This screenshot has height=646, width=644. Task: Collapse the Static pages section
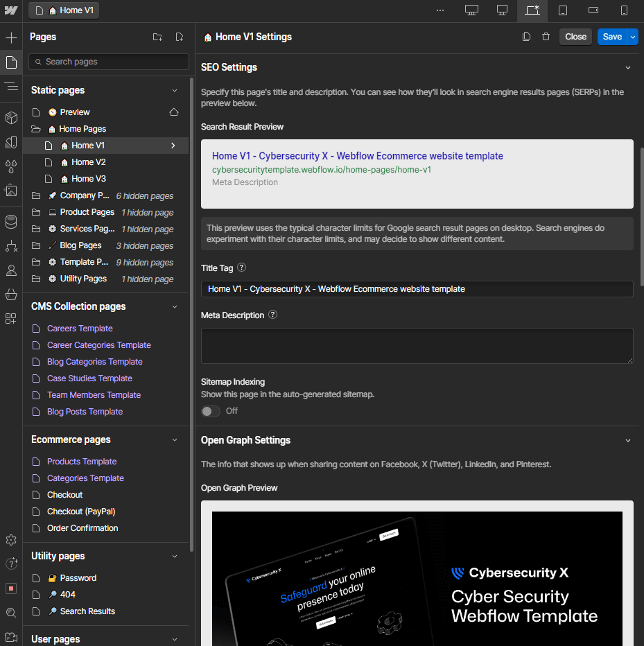point(175,89)
